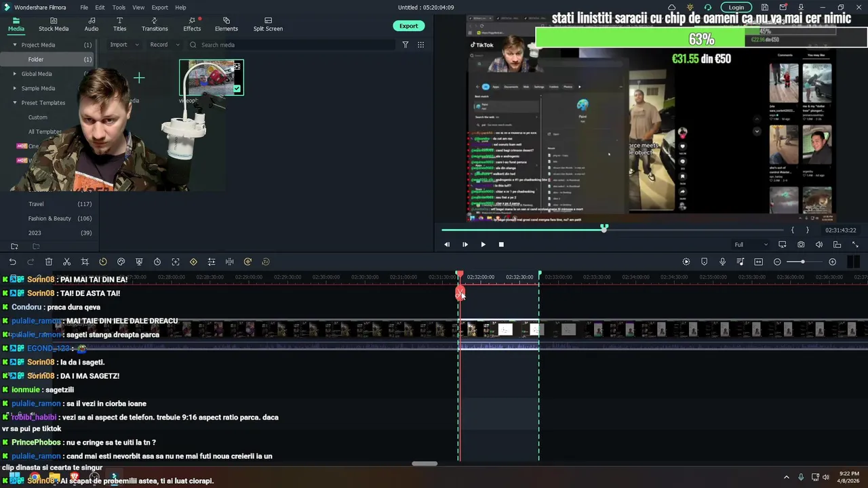The width and height of the screenshot is (868, 488).
Task: Switch to the Stock Media tab
Action: (x=54, y=24)
